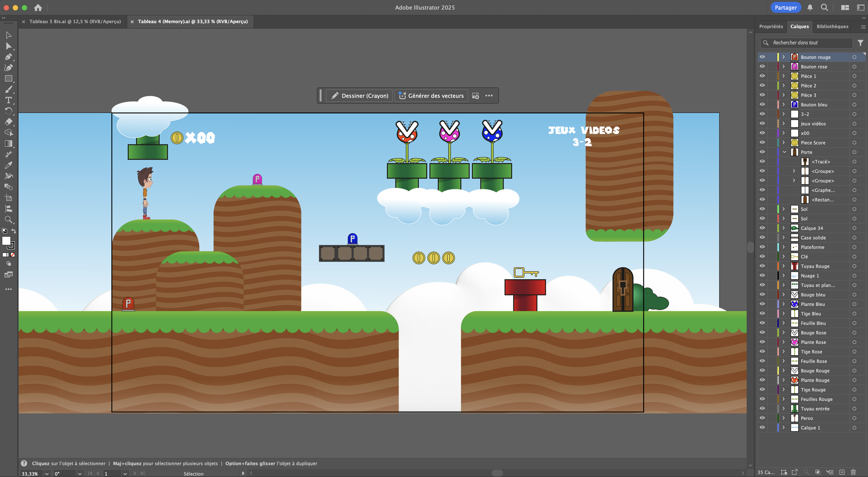Hide the Bouton rose layer
This screenshot has height=477, width=868.
pos(762,67)
